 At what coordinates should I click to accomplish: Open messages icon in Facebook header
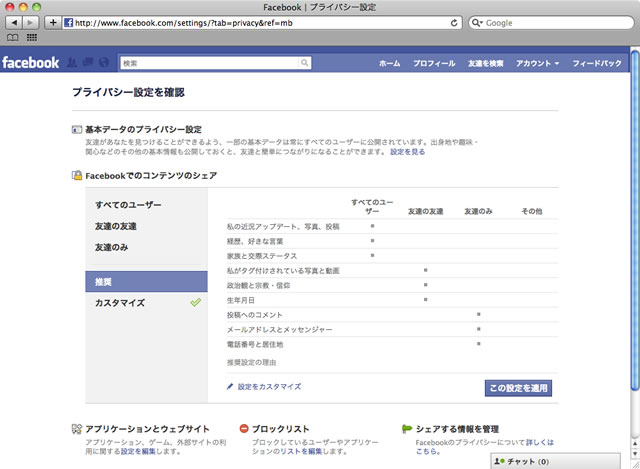[88, 62]
